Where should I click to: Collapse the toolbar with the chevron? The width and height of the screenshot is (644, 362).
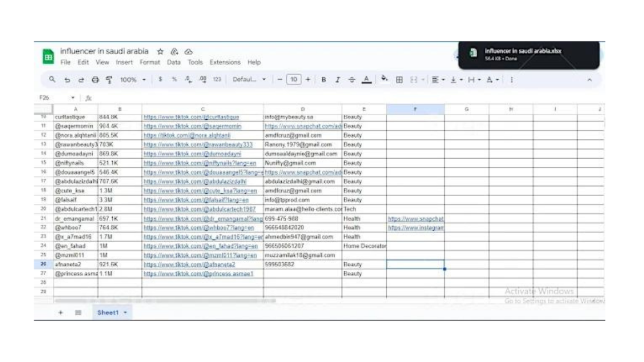click(x=590, y=80)
